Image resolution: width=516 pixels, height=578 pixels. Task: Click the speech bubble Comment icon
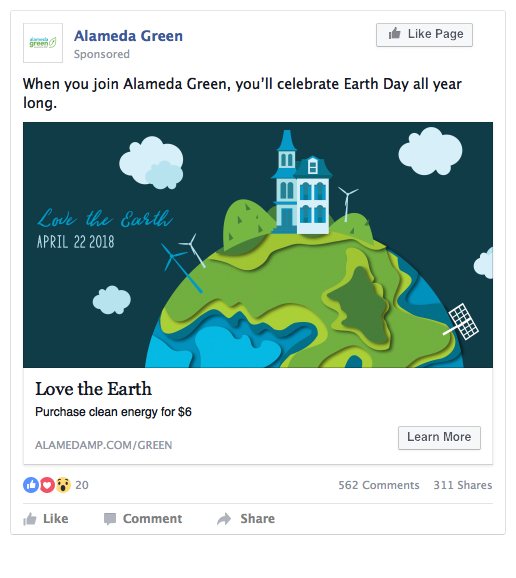pos(110,519)
